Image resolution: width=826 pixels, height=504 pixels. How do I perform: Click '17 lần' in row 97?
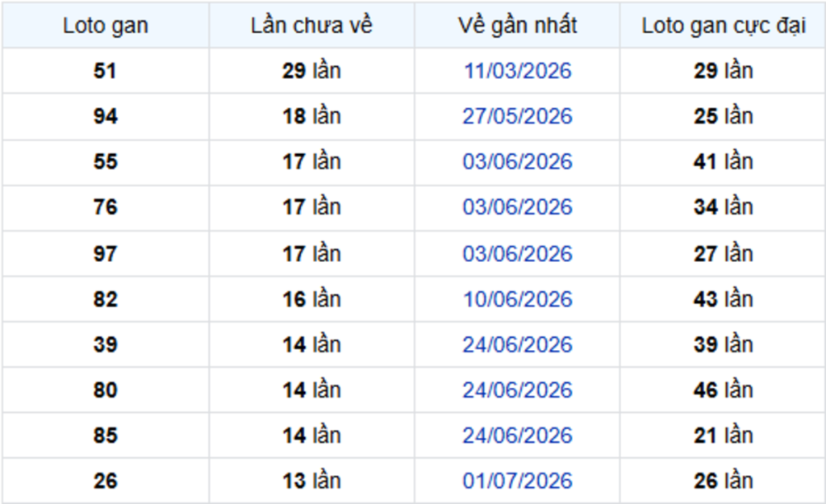(x=311, y=254)
